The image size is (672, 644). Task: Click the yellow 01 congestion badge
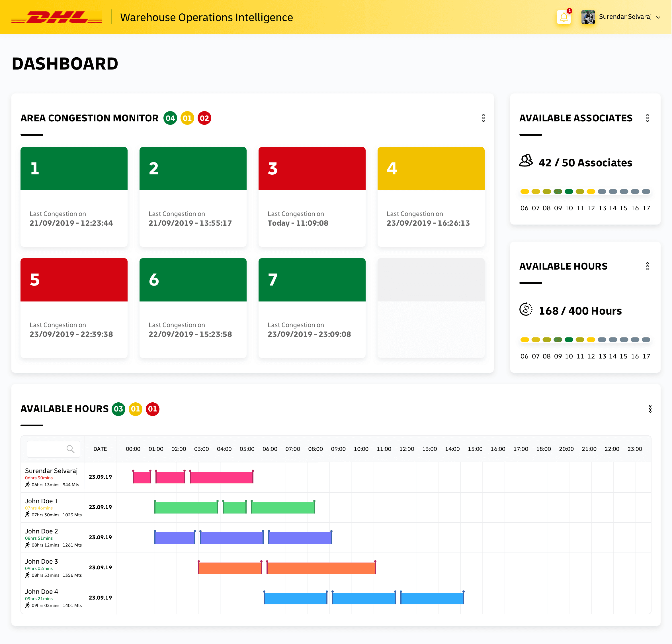(x=187, y=118)
